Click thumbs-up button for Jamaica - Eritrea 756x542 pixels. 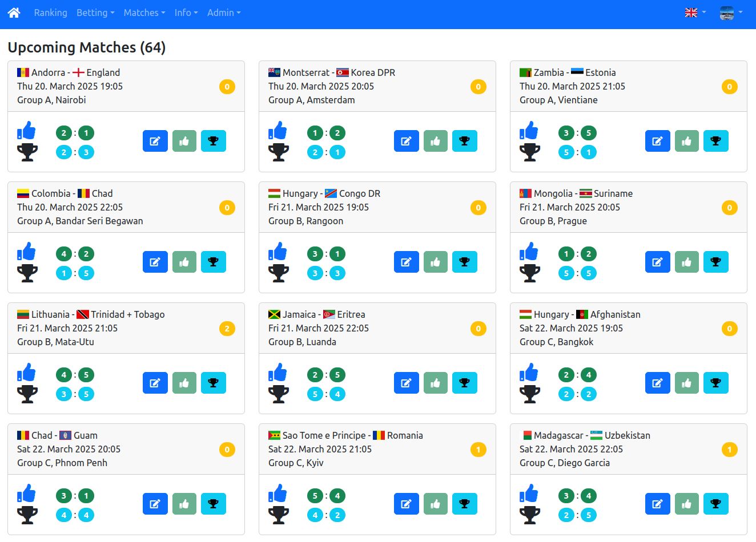(x=436, y=383)
